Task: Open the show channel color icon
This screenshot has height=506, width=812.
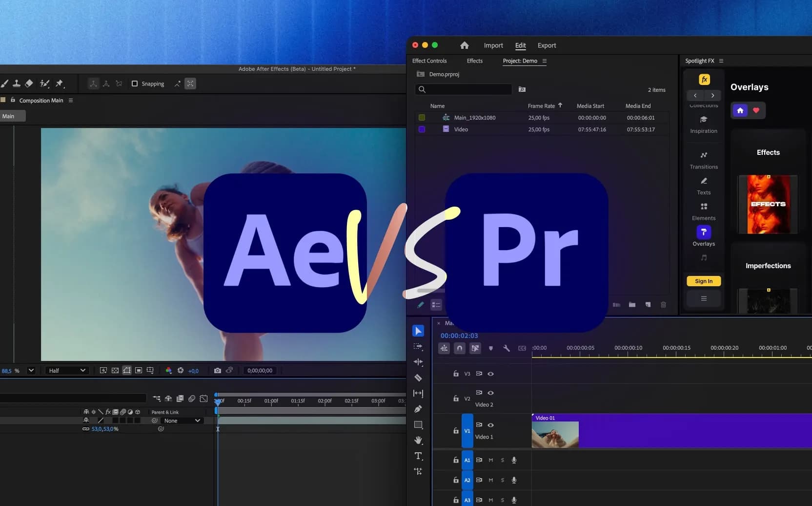Action: point(169,370)
